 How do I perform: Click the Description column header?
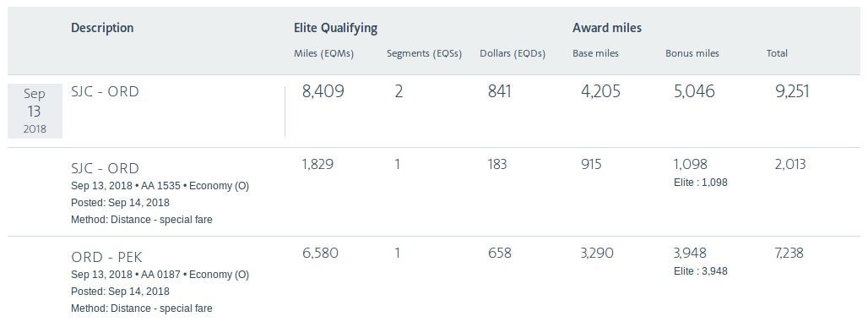point(102,28)
